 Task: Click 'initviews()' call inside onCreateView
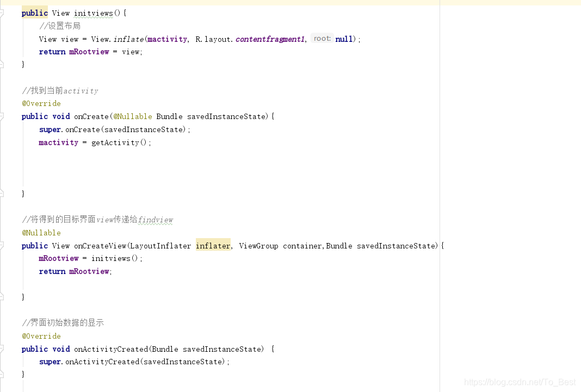(x=114, y=258)
